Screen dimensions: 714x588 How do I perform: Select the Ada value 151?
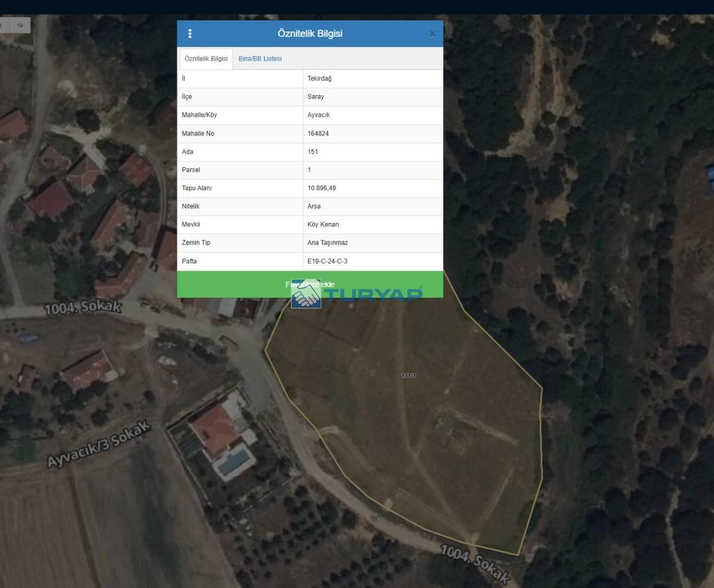pos(313,152)
